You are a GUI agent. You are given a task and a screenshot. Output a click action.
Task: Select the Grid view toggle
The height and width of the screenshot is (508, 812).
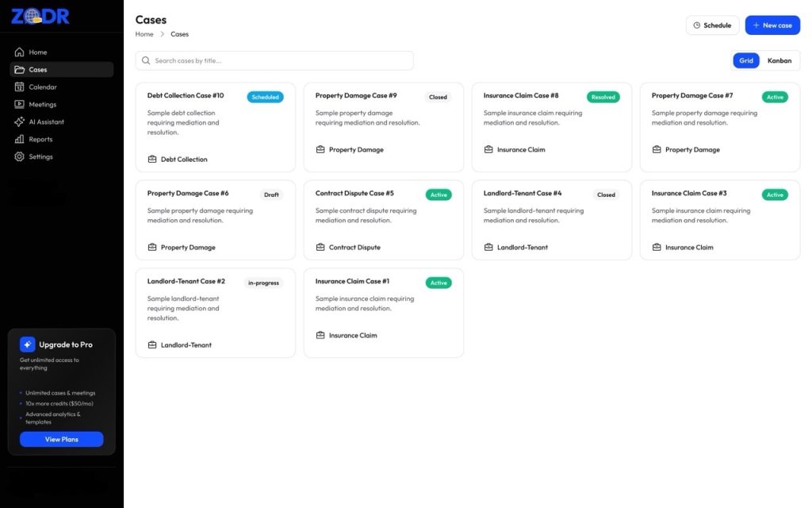[x=746, y=60]
